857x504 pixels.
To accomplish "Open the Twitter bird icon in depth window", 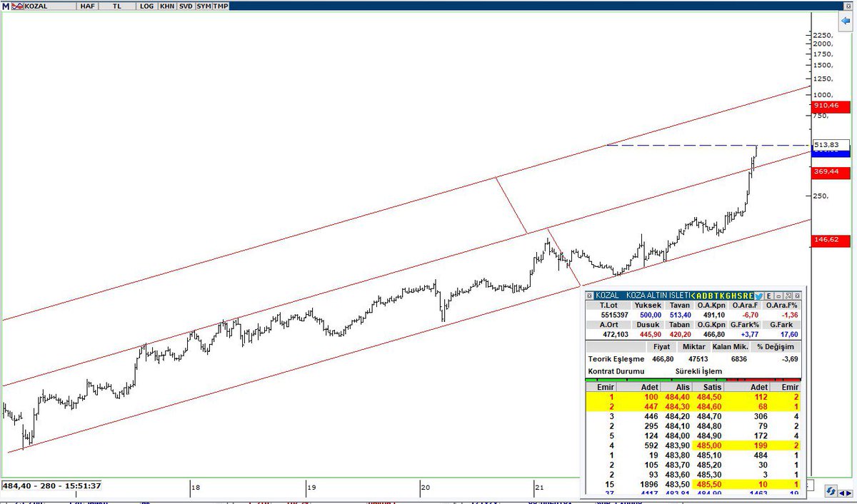I will point(759,296).
